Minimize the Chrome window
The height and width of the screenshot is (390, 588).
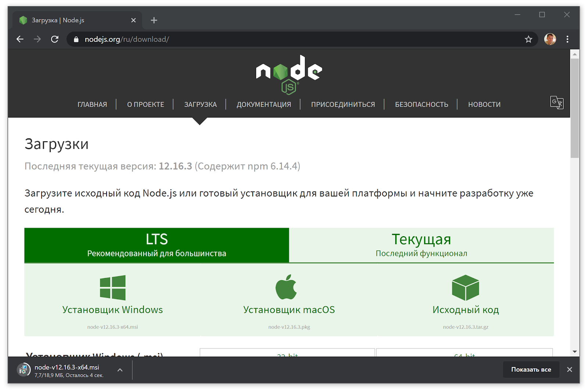pos(517,15)
